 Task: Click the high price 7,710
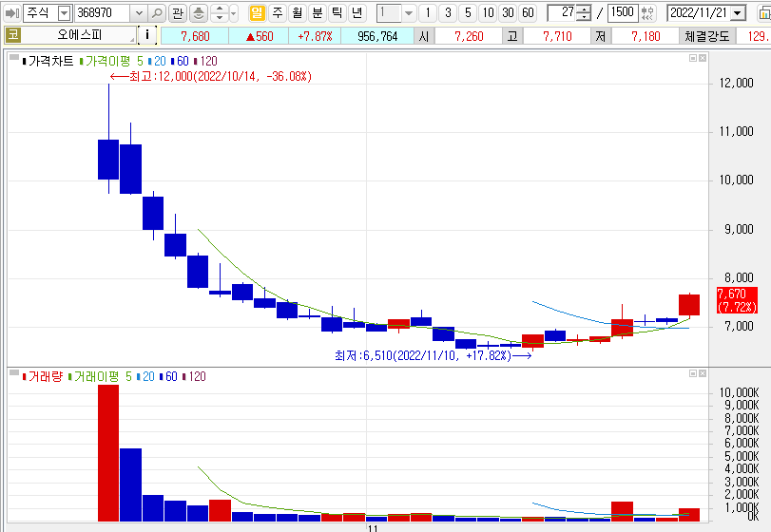pyautogui.click(x=557, y=36)
